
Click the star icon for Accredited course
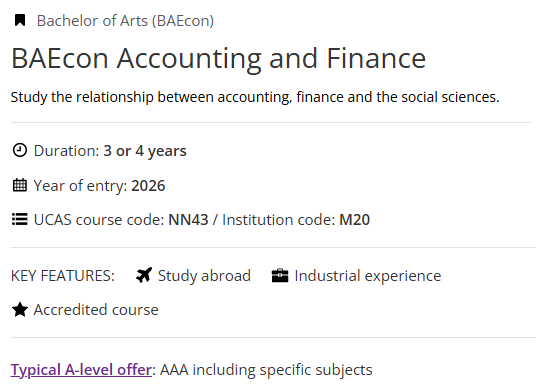point(20,310)
